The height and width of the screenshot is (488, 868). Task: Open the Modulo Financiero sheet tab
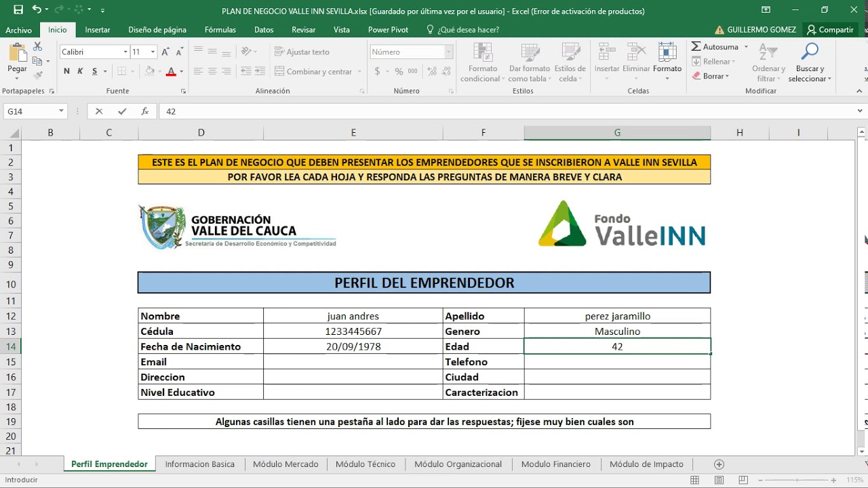tap(556, 464)
